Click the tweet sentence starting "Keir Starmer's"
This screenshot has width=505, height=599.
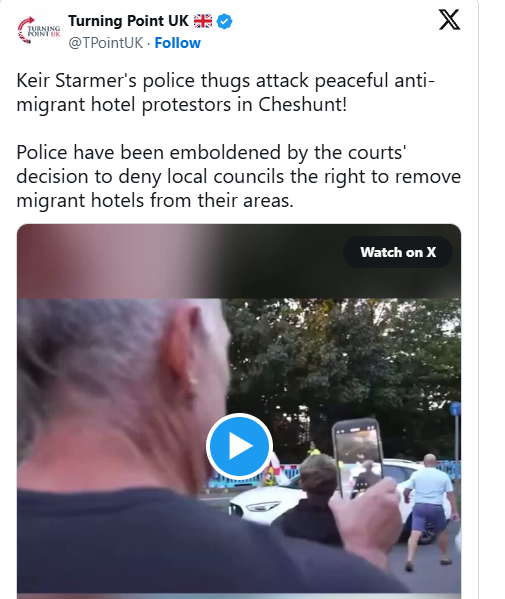tap(225, 92)
